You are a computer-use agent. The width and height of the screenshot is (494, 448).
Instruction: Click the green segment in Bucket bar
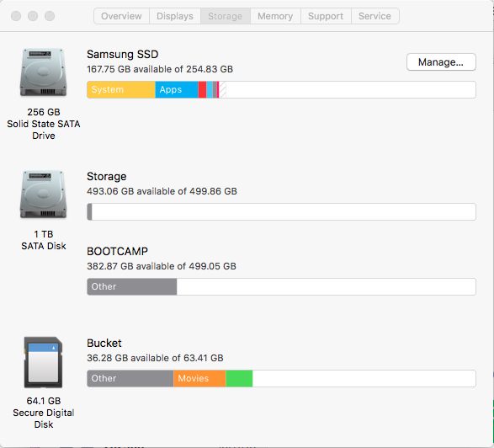click(239, 378)
